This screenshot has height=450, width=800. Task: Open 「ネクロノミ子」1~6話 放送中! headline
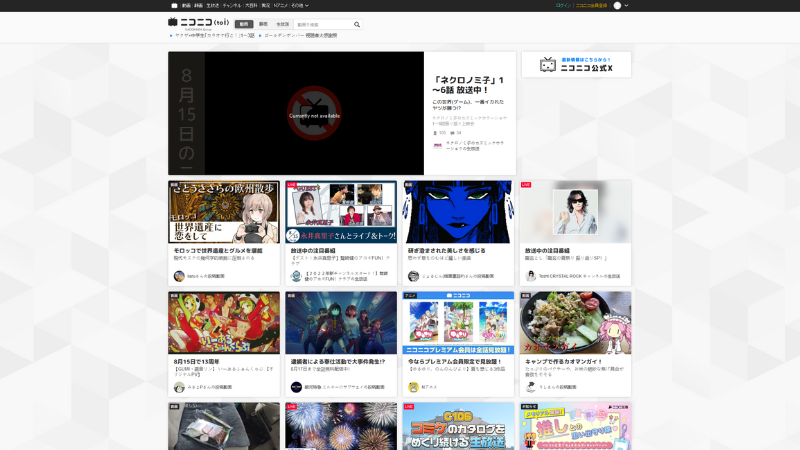[468, 85]
